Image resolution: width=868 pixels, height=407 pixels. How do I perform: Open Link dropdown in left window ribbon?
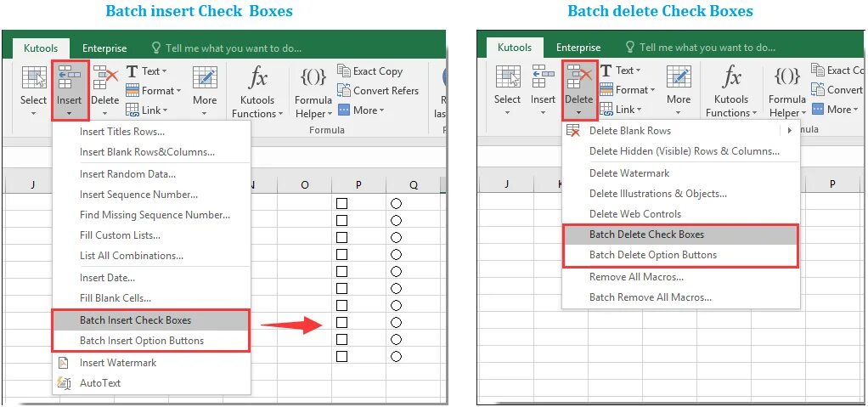147,110
